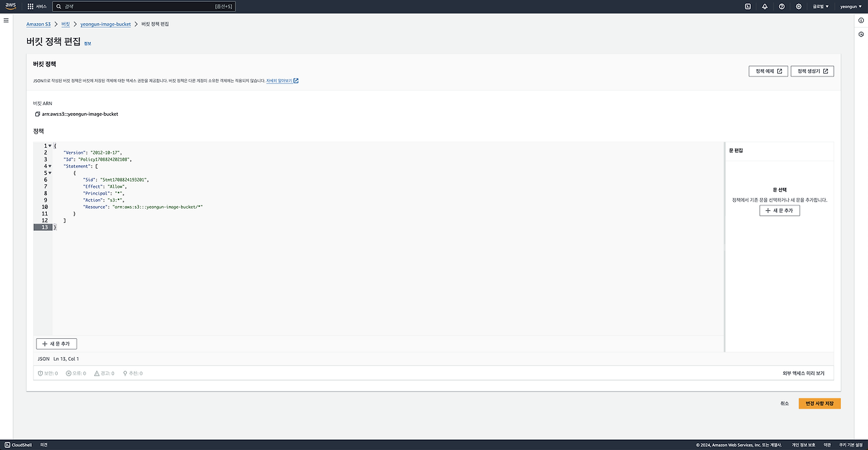
Task: Show warnings count 경고: 0
Action: (x=104, y=373)
